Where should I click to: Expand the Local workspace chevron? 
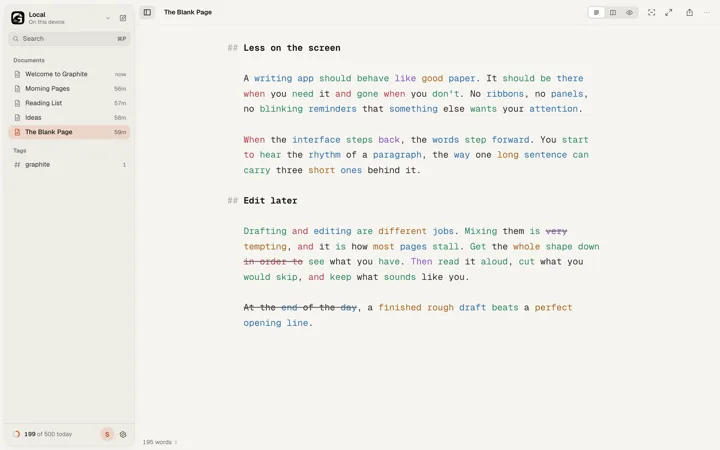click(108, 18)
